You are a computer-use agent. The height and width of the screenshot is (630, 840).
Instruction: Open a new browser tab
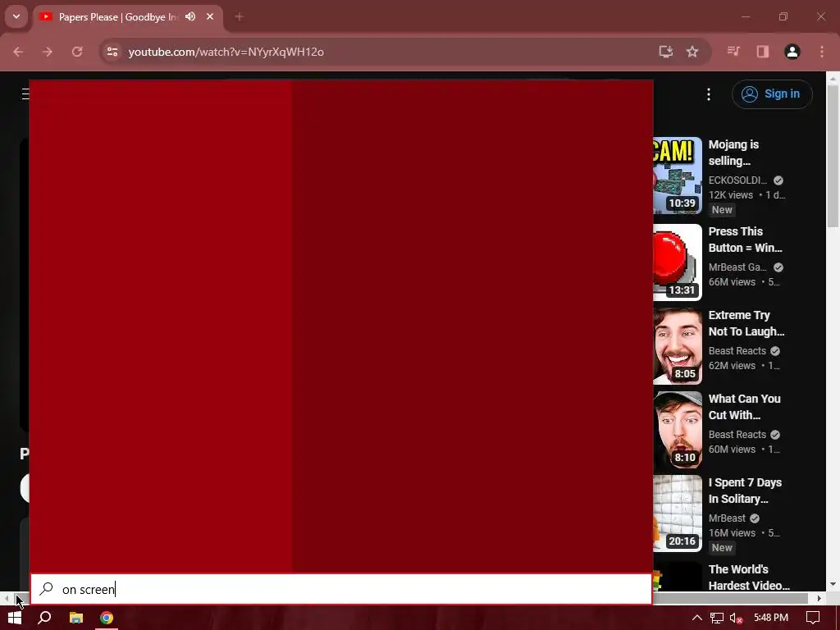[x=239, y=16]
